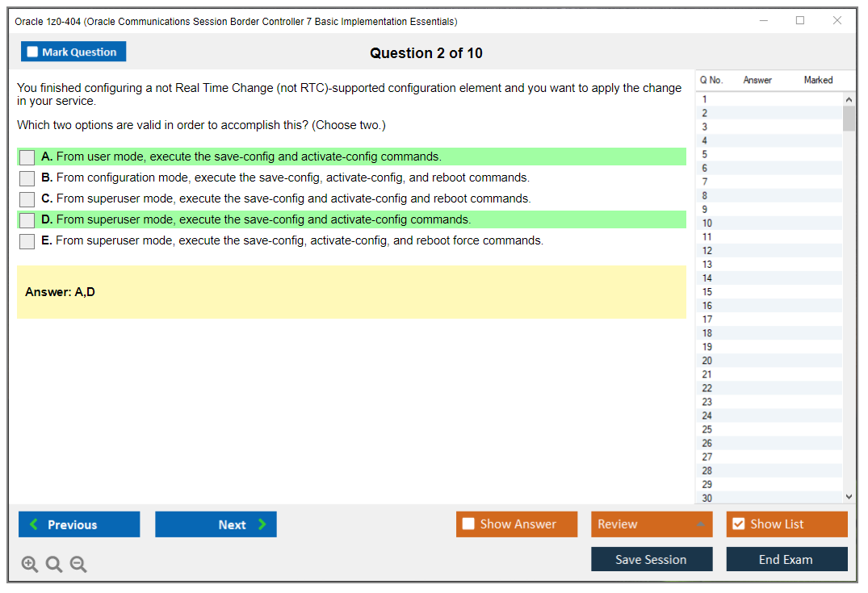Go back to Previous question
The image size is (868, 593).
point(79,524)
